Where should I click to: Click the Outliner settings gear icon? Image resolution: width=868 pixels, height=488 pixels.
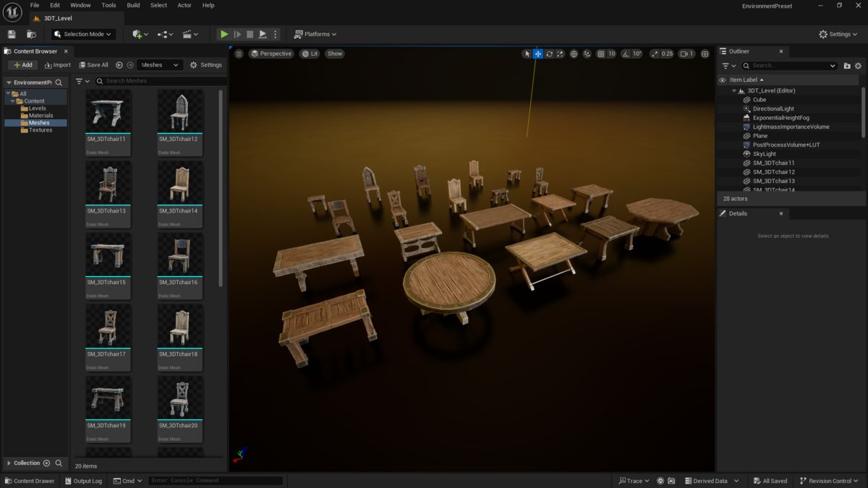pyautogui.click(x=859, y=66)
